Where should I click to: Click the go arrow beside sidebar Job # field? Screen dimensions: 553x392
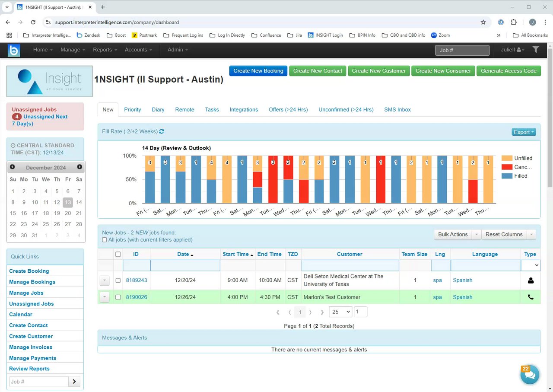pos(74,381)
